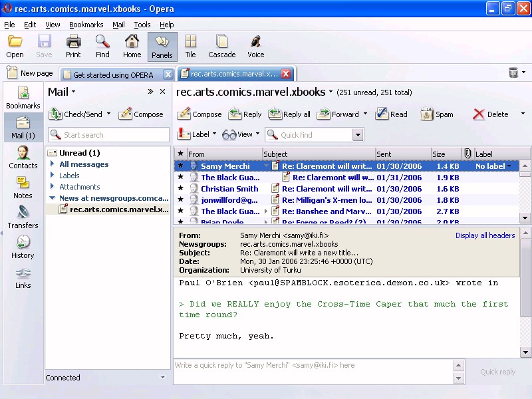Viewport: 532px width, 399px height.
Task: Click the Voice toolbar icon
Action: click(255, 47)
